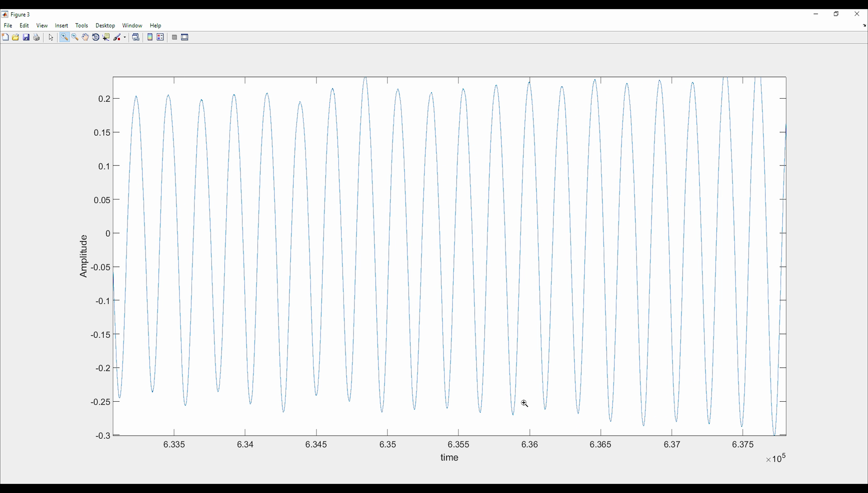Select the 'time' x-axis label
Image resolution: width=868 pixels, height=493 pixels.
click(x=450, y=458)
